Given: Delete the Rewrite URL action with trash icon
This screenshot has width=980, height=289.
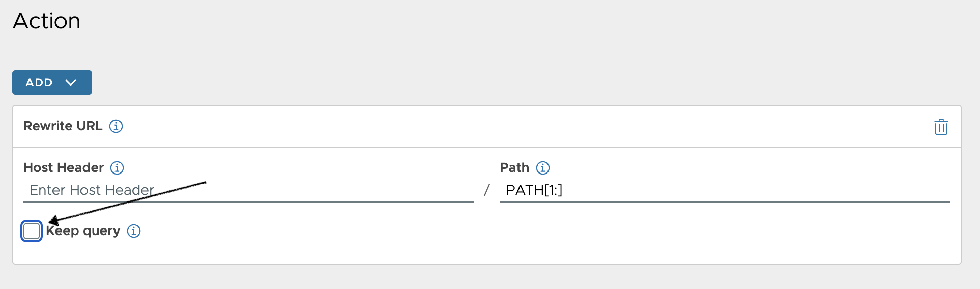Looking at the screenshot, I should point(941,127).
